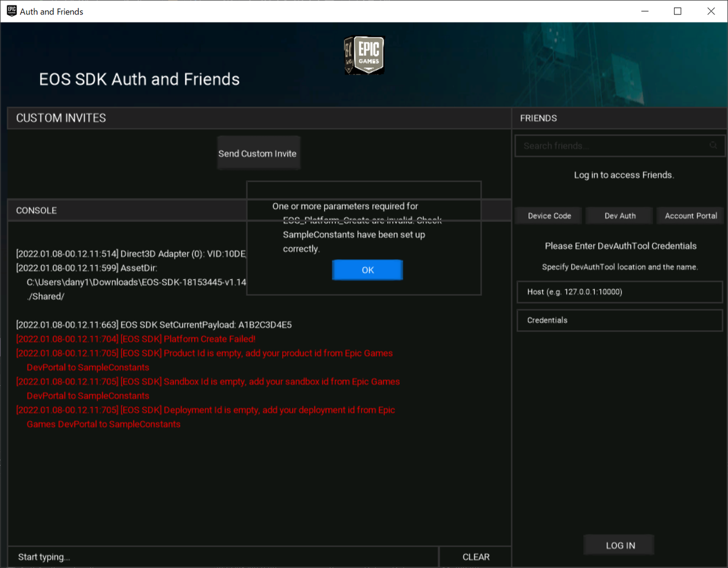Click the error dialog message text

357,228
